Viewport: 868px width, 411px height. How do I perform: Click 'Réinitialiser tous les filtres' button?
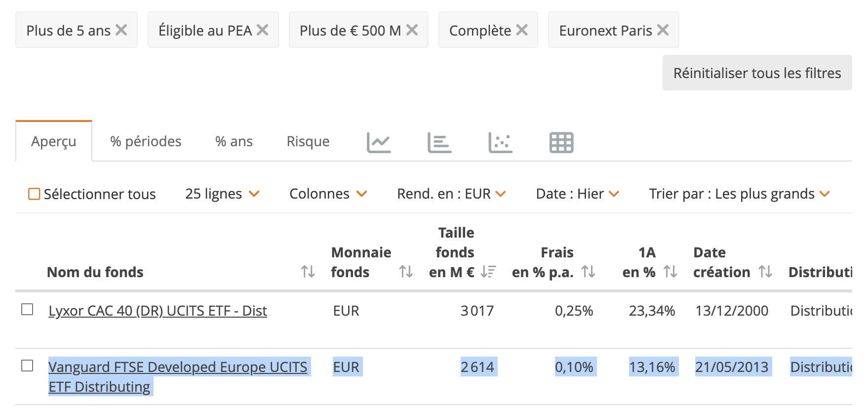coord(757,73)
